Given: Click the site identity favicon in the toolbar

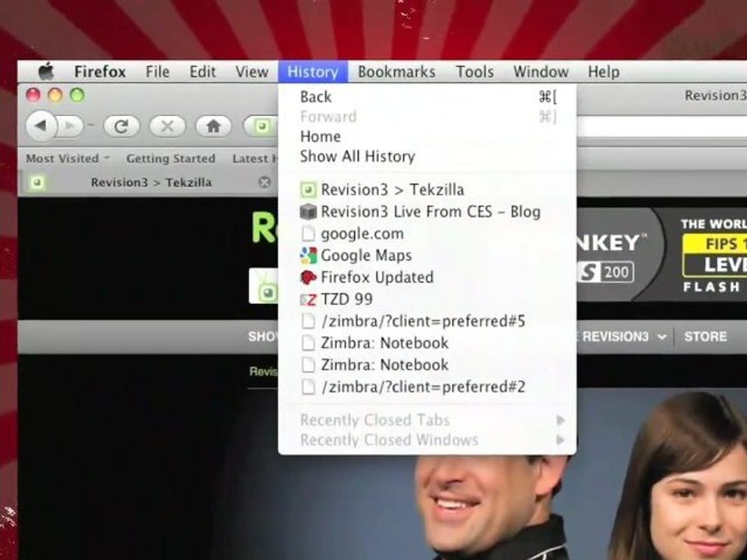Looking at the screenshot, I should point(261,126).
